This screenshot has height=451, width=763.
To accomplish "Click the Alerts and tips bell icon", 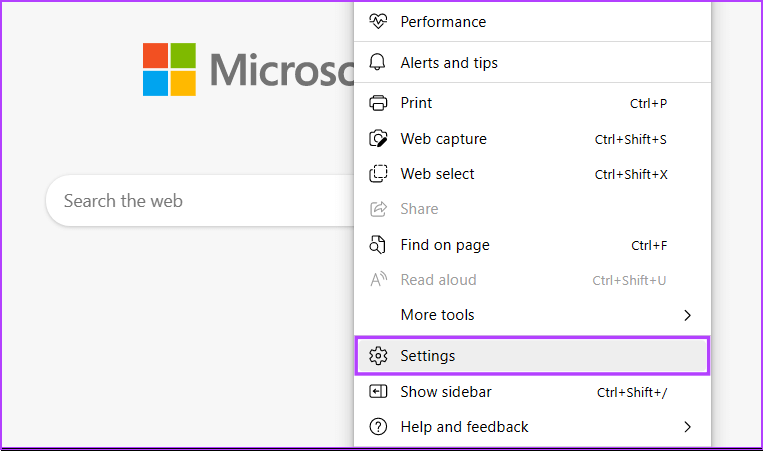I will click(x=378, y=62).
